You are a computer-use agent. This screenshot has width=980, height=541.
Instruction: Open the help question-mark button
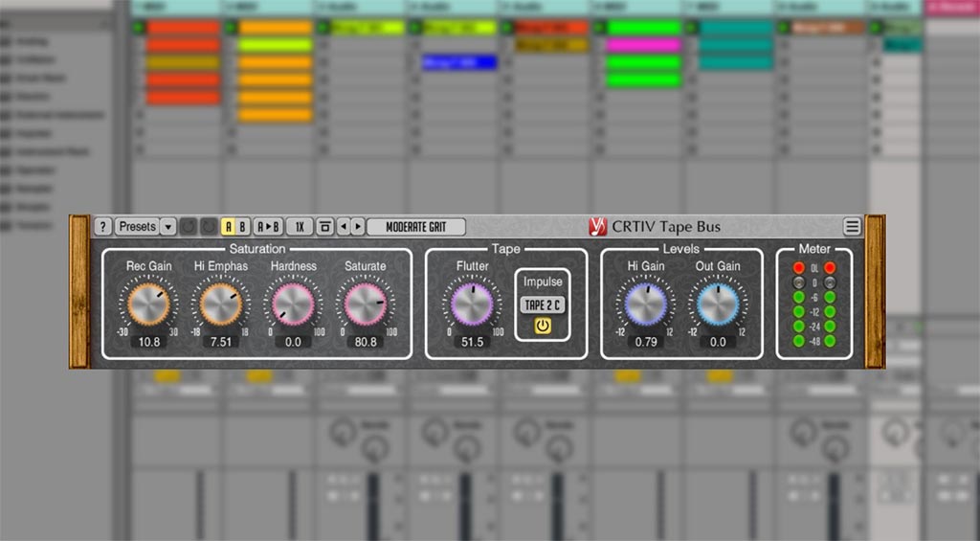point(103,226)
